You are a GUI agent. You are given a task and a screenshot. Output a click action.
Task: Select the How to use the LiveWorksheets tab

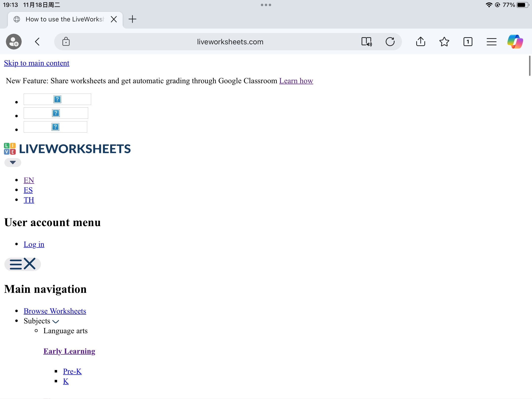65,19
